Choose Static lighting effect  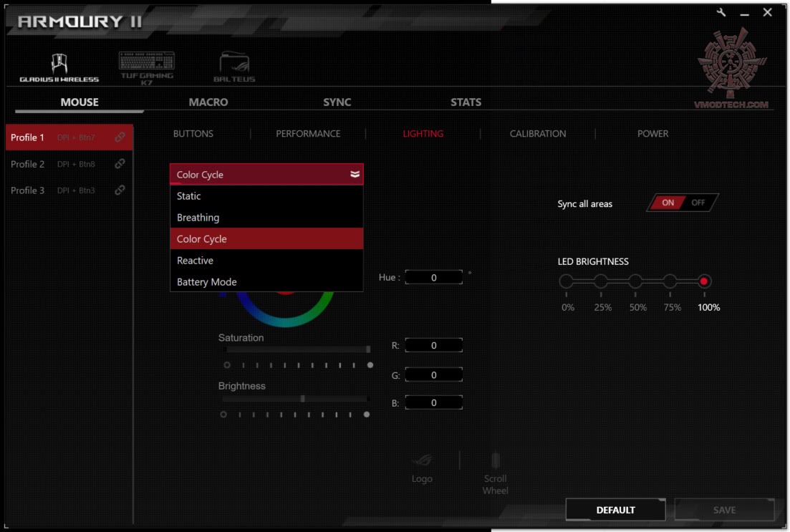pos(266,196)
